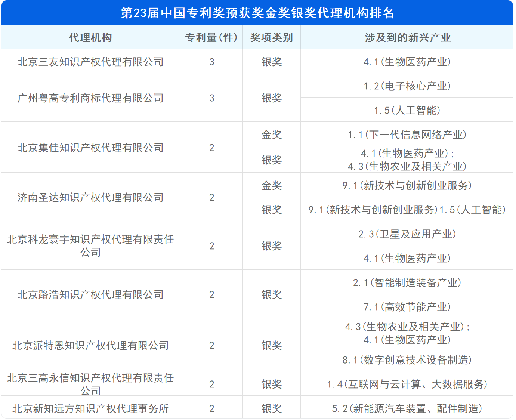Click 银奖 in the 北京三友 row
The height and width of the screenshot is (420, 516).
272,61
